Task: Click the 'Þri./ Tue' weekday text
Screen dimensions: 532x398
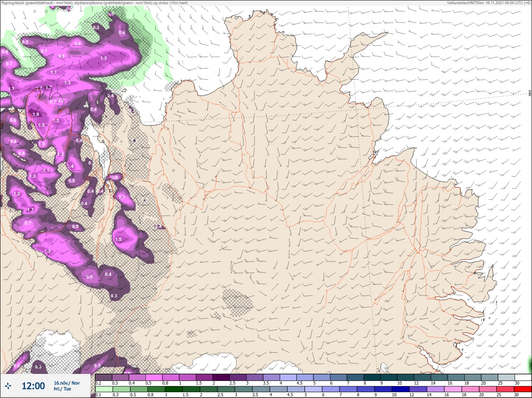Action: (x=62, y=389)
